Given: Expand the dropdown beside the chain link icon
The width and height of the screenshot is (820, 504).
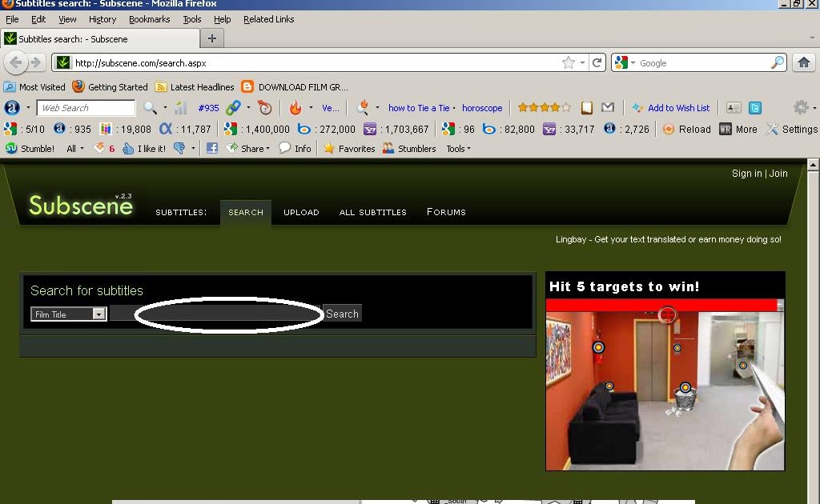Looking at the screenshot, I should point(248,107).
